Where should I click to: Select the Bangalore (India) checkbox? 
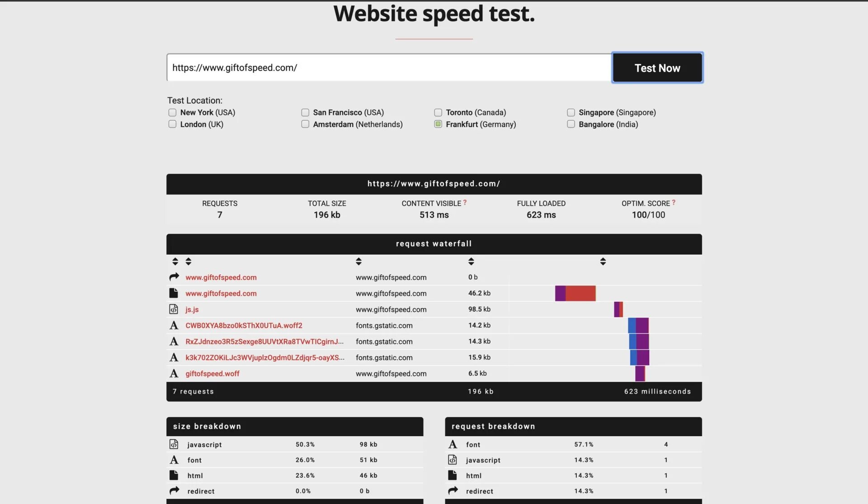(571, 124)
